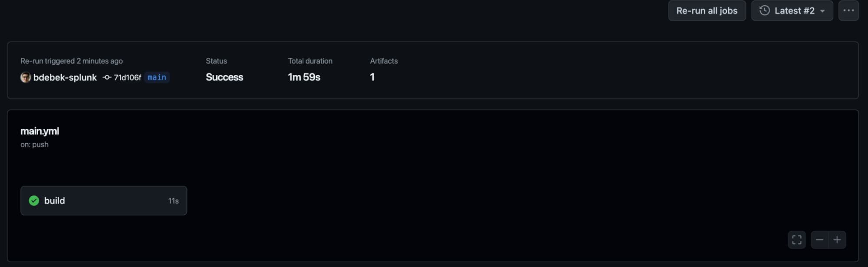This screenshot has height=267, width=868.
Task: Jump to the artifacts count 1
Action: 372,77
